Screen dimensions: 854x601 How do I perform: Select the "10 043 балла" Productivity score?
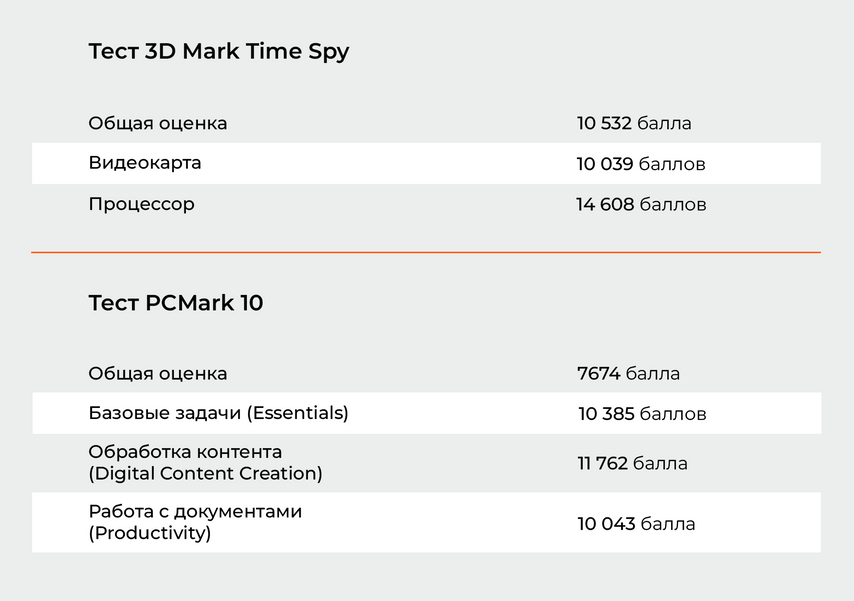click(x=636, y=524)
